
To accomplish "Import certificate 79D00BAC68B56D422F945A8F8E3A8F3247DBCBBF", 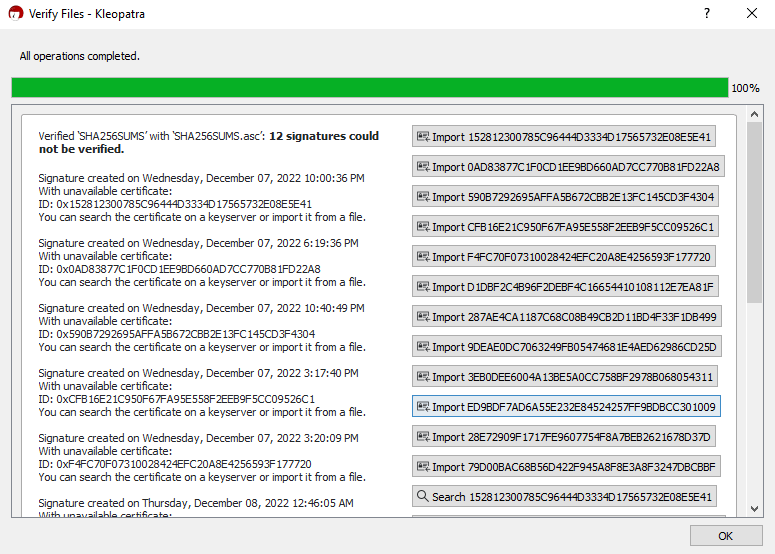I will [x=566, y=467].
